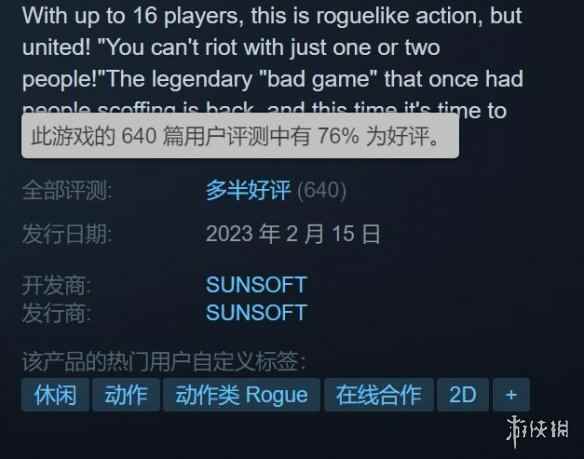Click the 发行日期 label

point(67,234)
